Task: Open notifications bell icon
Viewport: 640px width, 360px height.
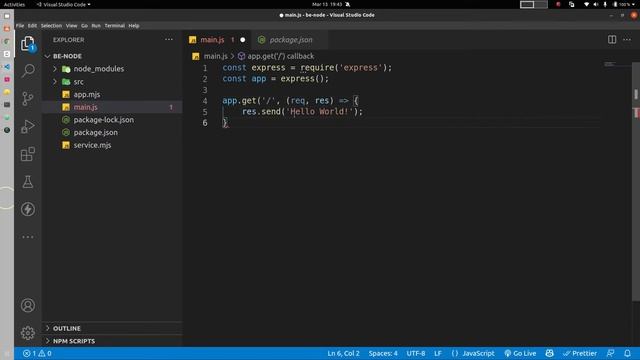Action: click(627, 353)
